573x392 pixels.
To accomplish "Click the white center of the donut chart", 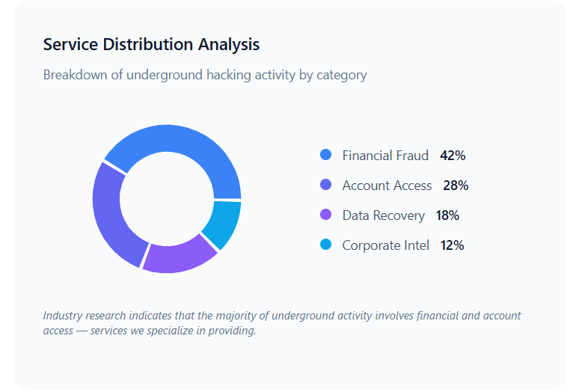I will coord(167,199).
